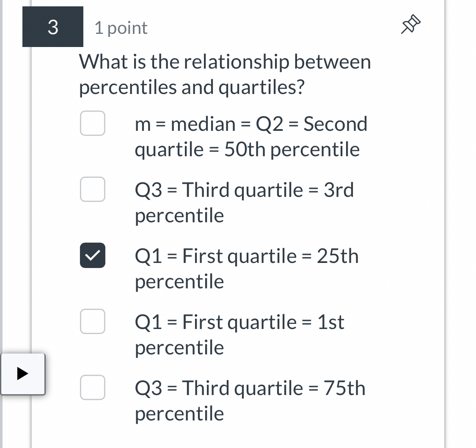Check the Q3 equals 3rd percentile option

(x=93, y=190)
